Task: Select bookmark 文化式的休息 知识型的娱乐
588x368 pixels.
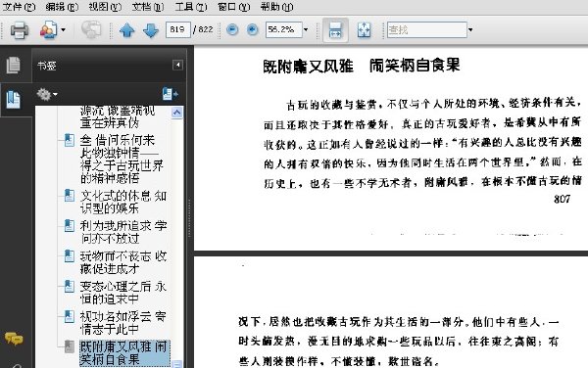Action: [123, 202]
